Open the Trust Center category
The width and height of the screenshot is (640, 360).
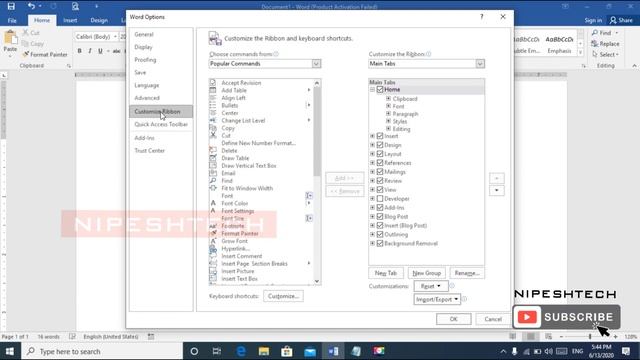pyautogui.click(x=149, y=151)
